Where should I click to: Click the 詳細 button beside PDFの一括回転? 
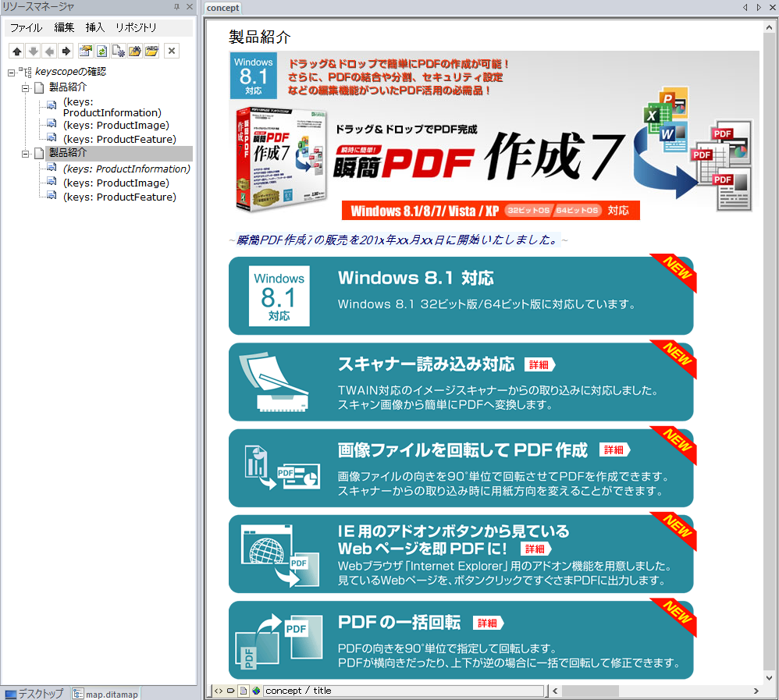[489, 623]
